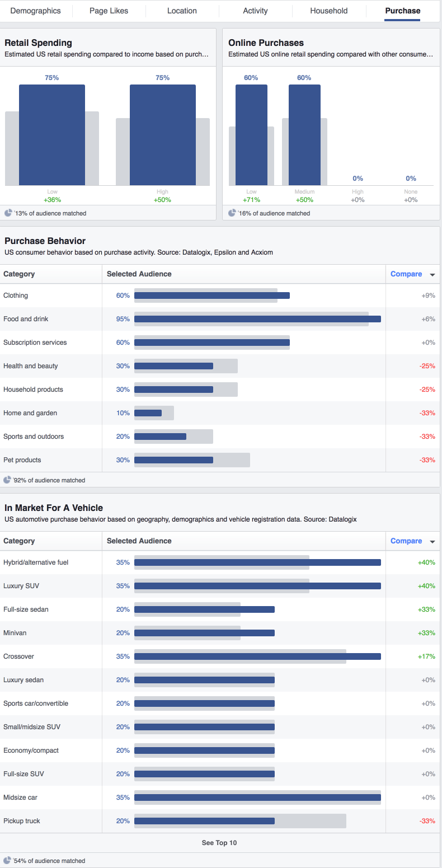Click See Top 10 link
Viewport: 442px width, 868px height.
[x=219, y=842]
